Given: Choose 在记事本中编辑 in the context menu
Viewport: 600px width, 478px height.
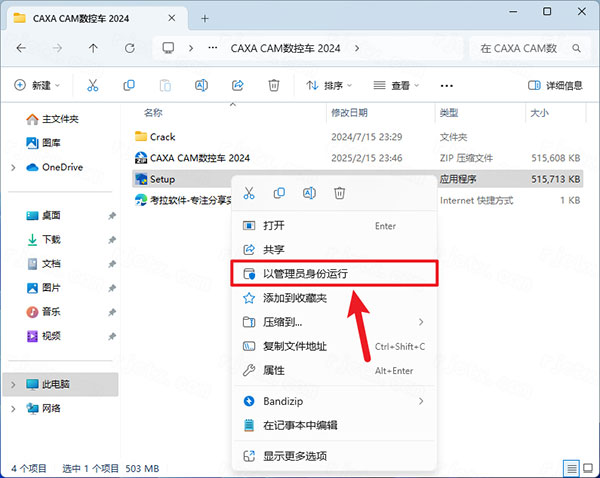Looking at the screenshot, I should pyautogui.click(x=334, y=425).
